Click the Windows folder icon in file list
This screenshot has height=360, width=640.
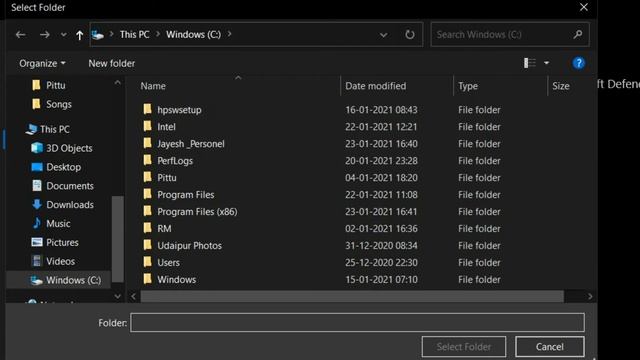(x=147, y=279)
